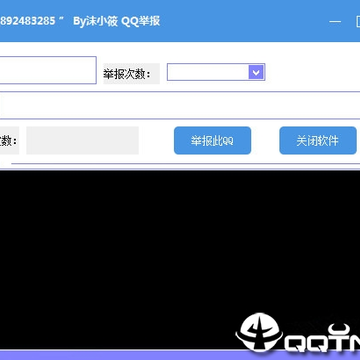This screenshot has width=360, height=360.
Task: Click the gray count field beside 数:
Action: pyautogui.click(x=82, y=140)
